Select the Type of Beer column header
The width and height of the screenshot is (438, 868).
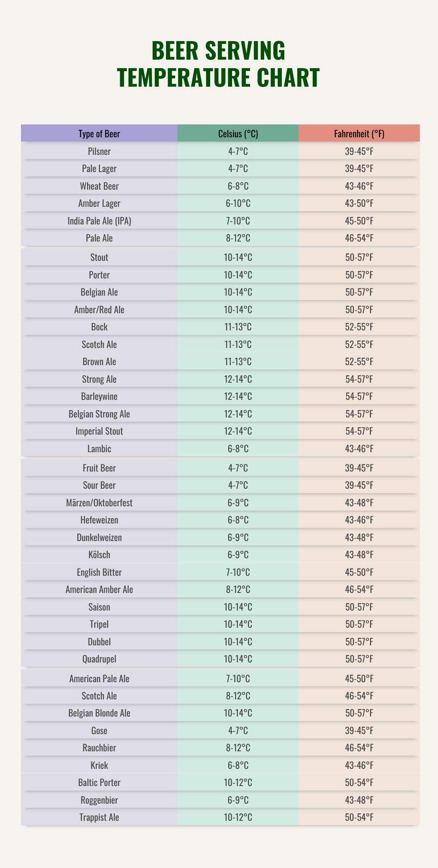coord(99,134)
